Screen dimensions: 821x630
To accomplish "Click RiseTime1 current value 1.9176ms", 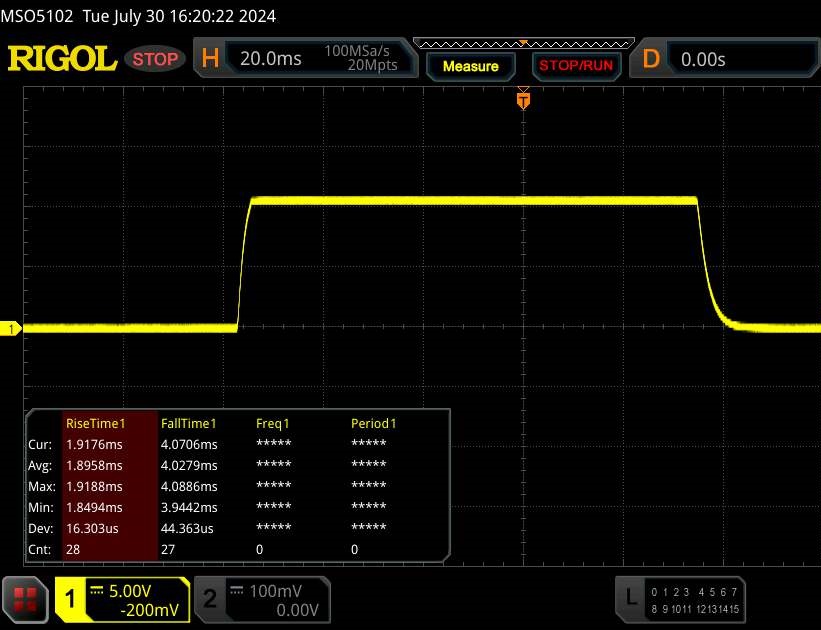I will coord(94,445).
